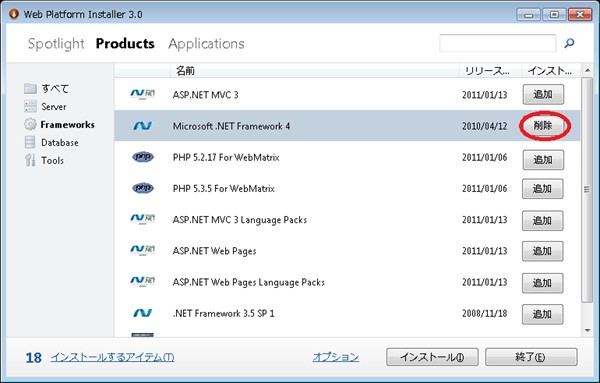Click the search magnifier icon
This screenshot has height=383, width=600.
[x=569, y=43]
